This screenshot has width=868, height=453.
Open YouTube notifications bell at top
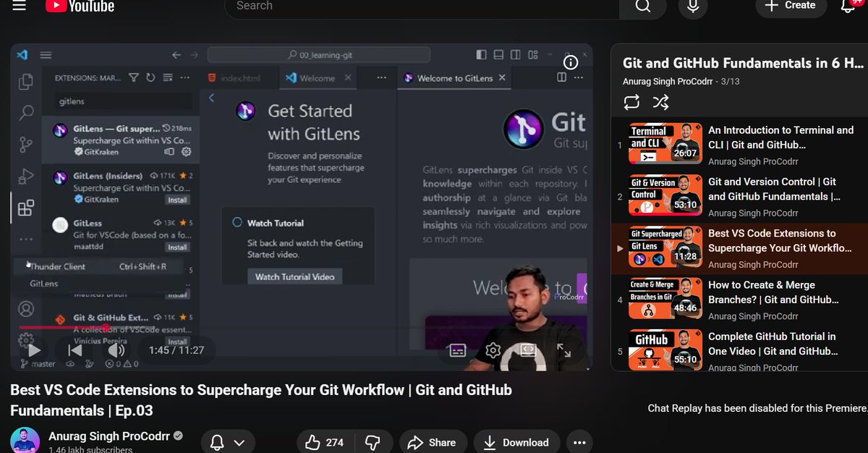tap(848, 6)
